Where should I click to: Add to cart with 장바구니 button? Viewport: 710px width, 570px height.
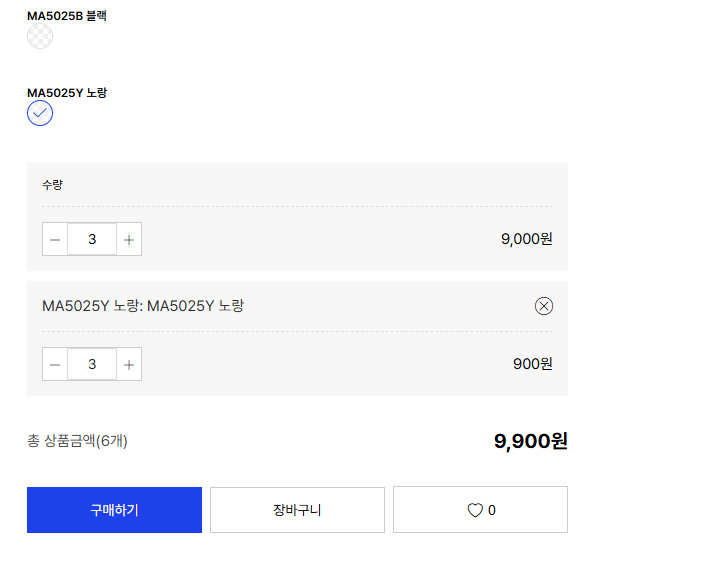pyautogui.click(x=297, y=510)
